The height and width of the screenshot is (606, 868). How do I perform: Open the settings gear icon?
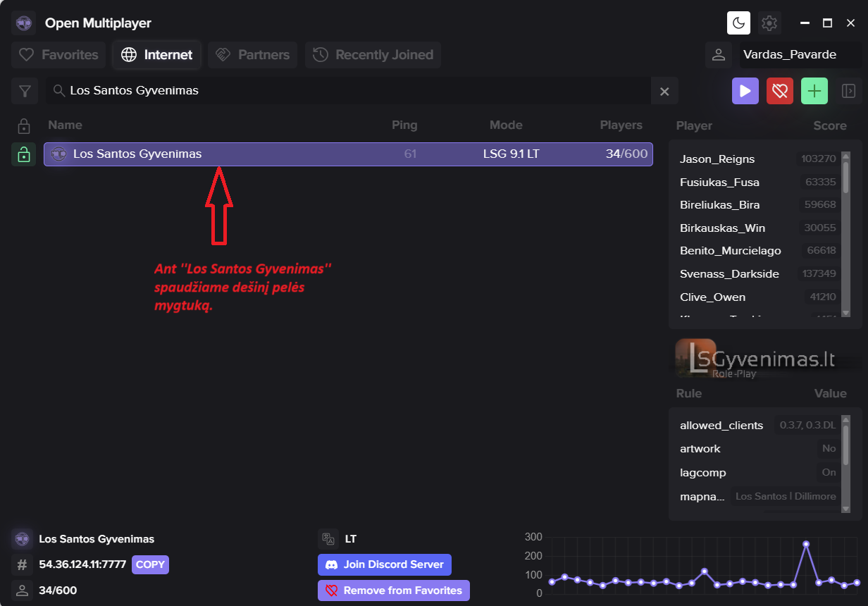coord(769,23)
